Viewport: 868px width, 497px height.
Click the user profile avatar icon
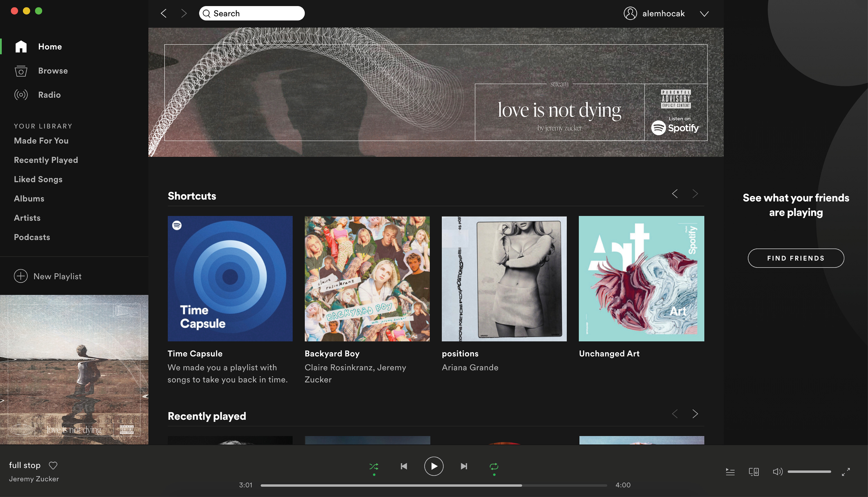(630, 13)
